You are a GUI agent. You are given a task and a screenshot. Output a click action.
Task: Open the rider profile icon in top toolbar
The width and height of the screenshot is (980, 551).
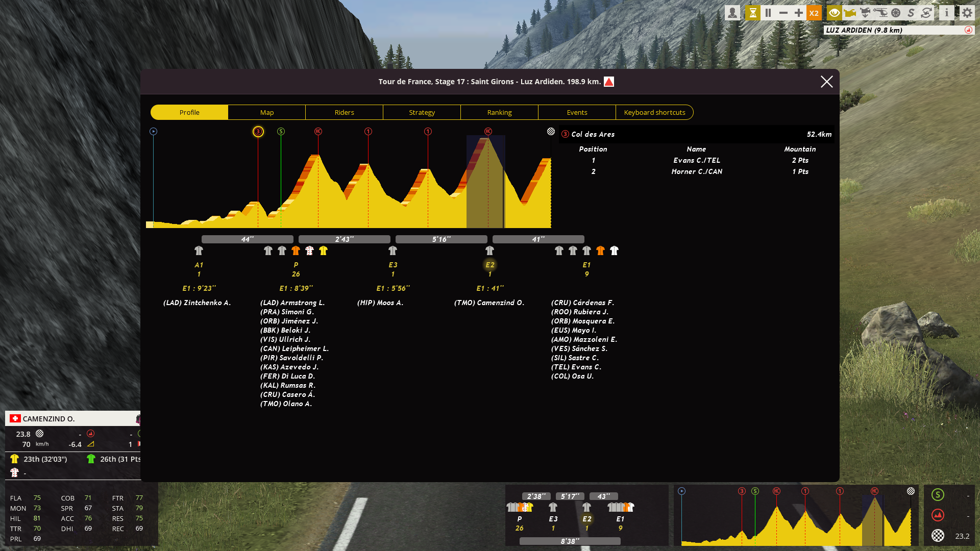(732, 13)
